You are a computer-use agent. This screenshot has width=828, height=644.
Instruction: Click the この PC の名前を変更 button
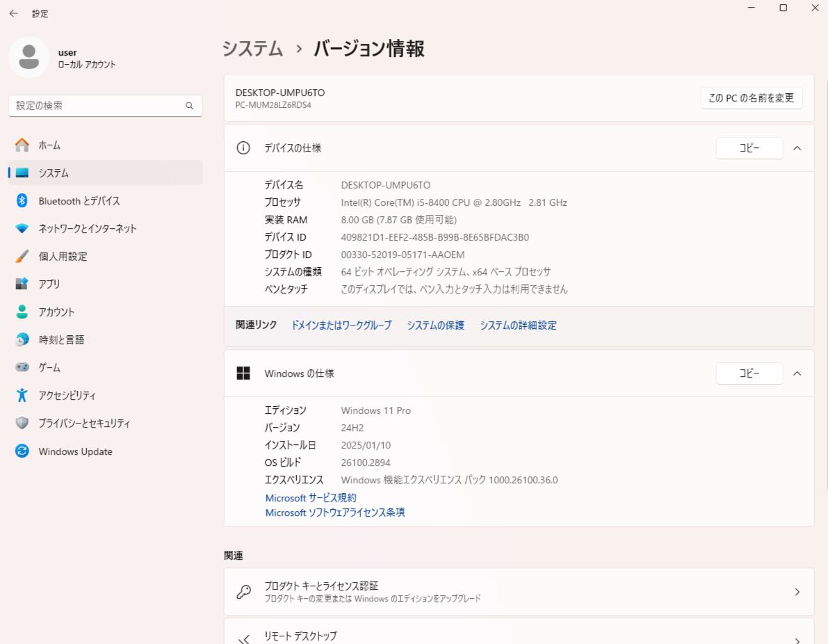point(752,98)
